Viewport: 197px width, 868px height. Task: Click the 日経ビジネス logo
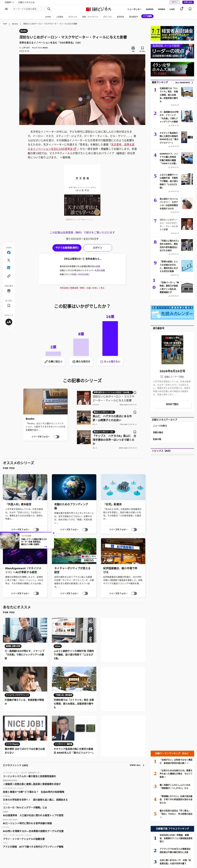pos(99,9)
